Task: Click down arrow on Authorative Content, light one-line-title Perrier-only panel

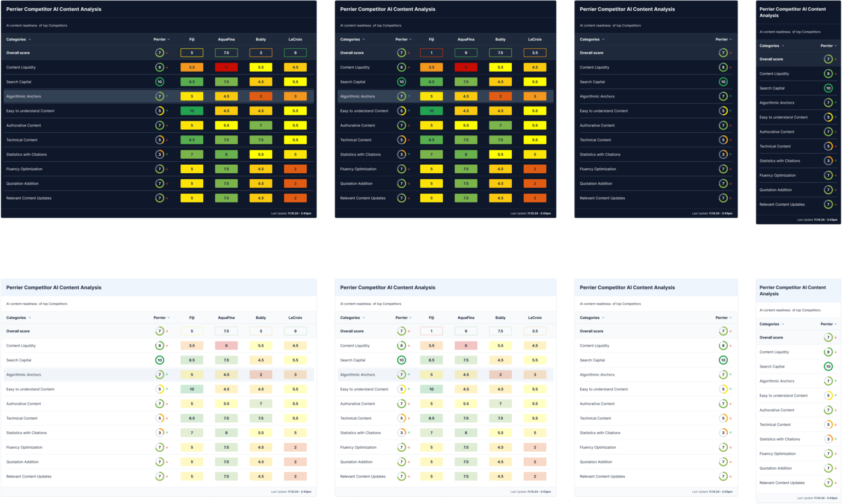Action: pos(730,404)
